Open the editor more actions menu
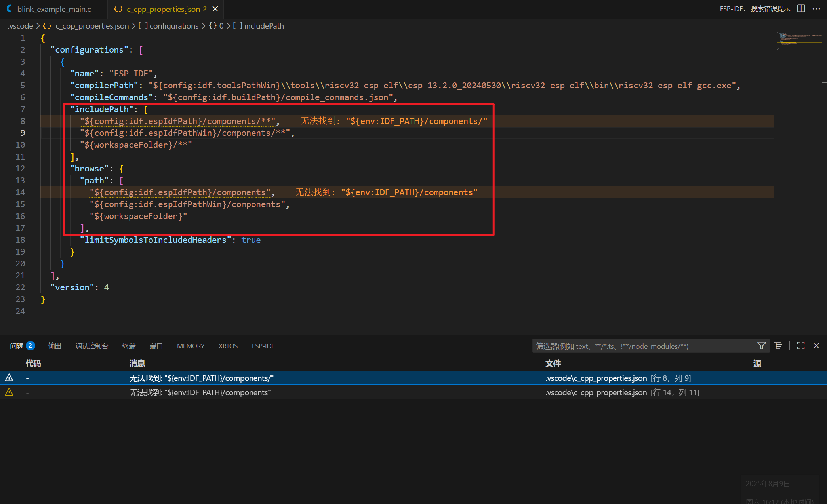Viewport: 827px width, 504px height. pos(816,9)
